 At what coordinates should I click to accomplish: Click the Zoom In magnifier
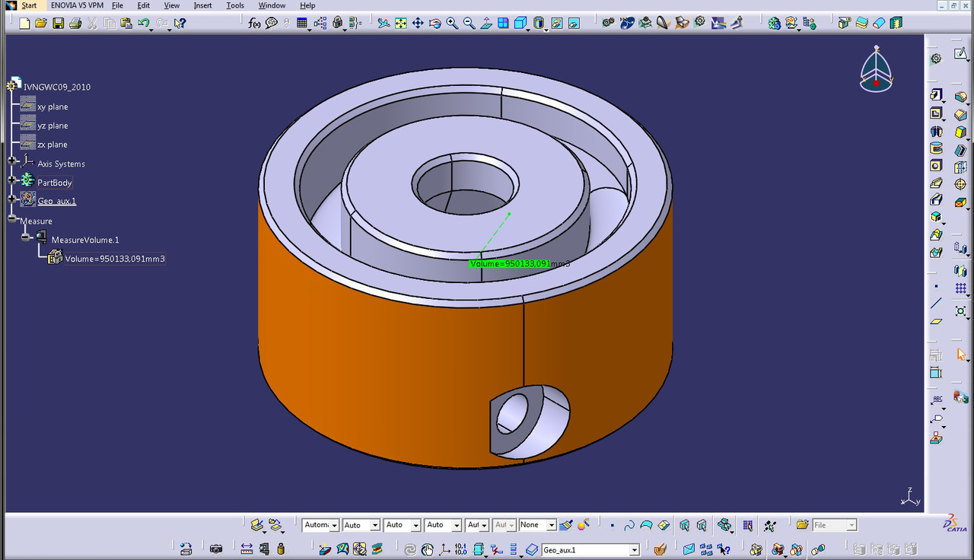(452, 24)
